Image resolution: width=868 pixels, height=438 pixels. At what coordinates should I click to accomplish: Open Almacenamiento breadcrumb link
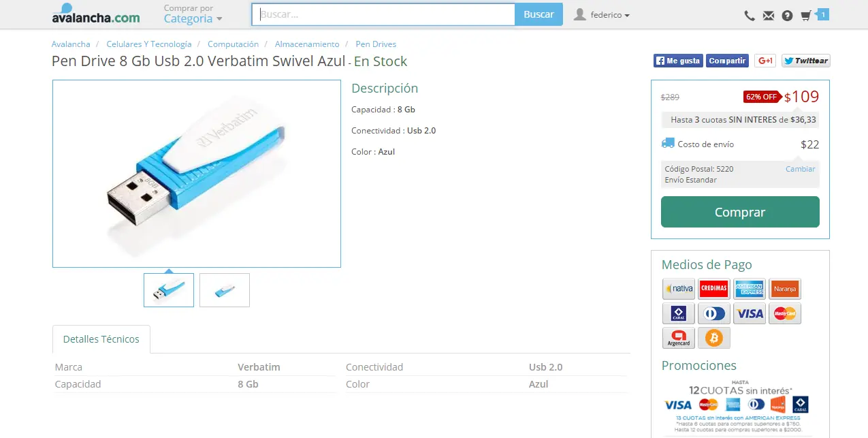click(307, 44)
